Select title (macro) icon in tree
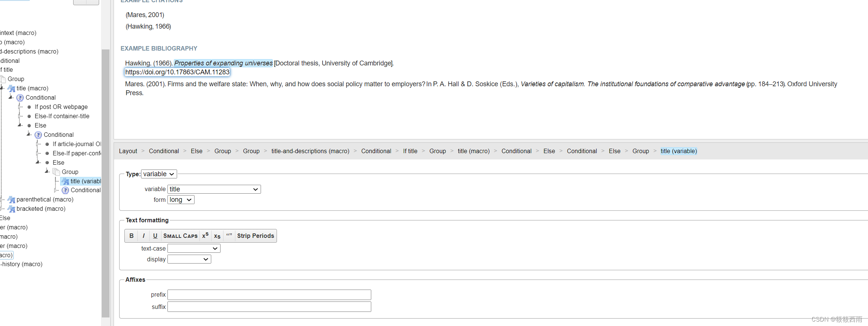This screenshot has height=326, width=868. click(12, 88)
